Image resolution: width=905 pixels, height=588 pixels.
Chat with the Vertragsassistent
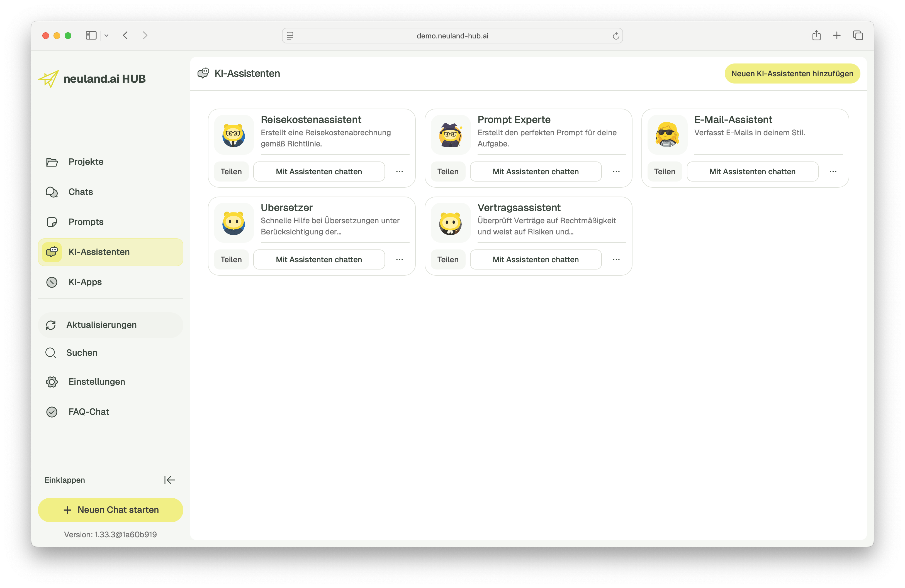(x=536, y=260)
